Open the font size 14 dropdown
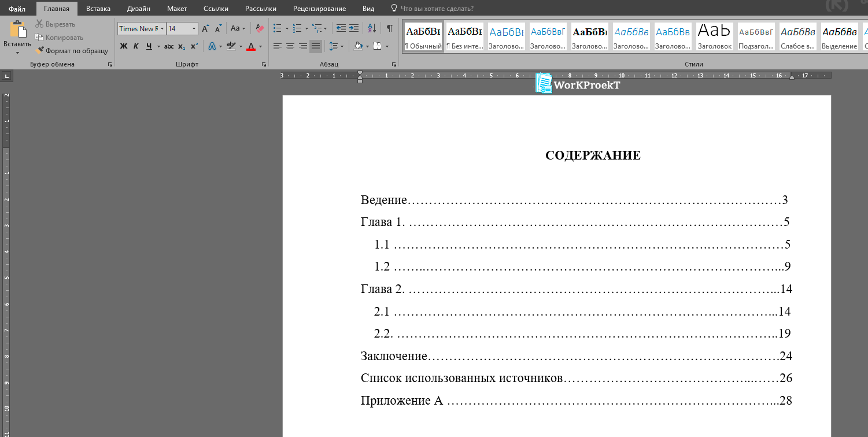The image size is (868, 437). [194, 28]
